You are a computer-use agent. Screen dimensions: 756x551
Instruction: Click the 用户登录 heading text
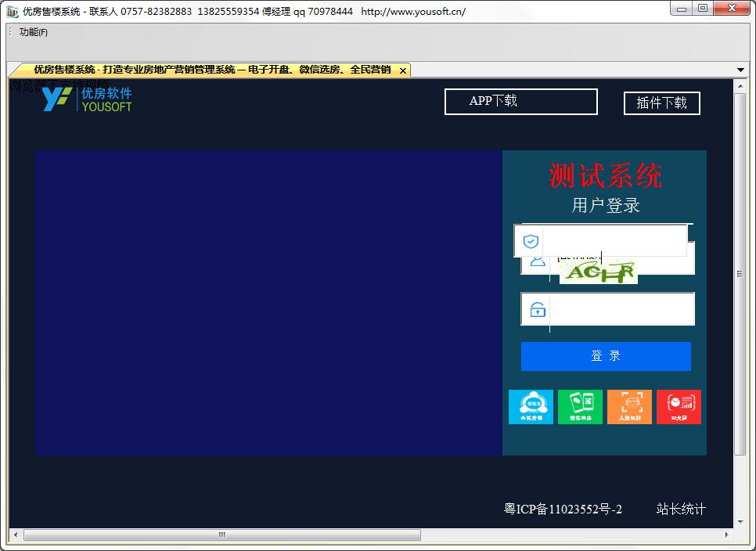[x=606, y=205]
